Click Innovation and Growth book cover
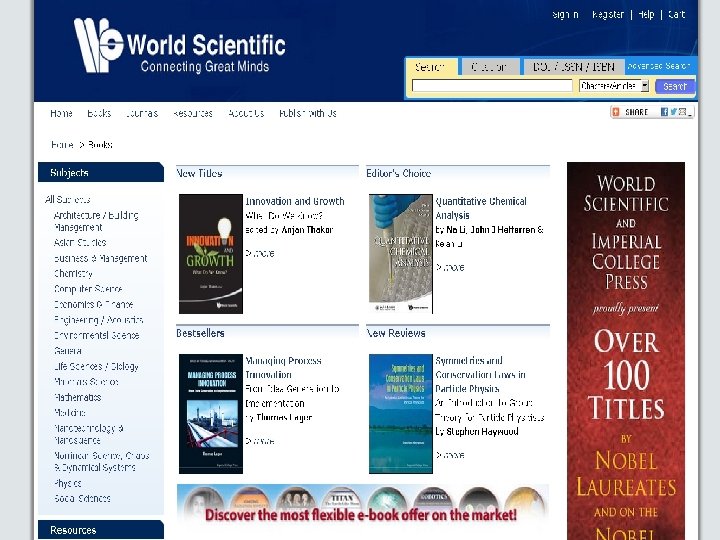Image resolution: width=720 pixels, height=540 pixels. click(211, 254)
